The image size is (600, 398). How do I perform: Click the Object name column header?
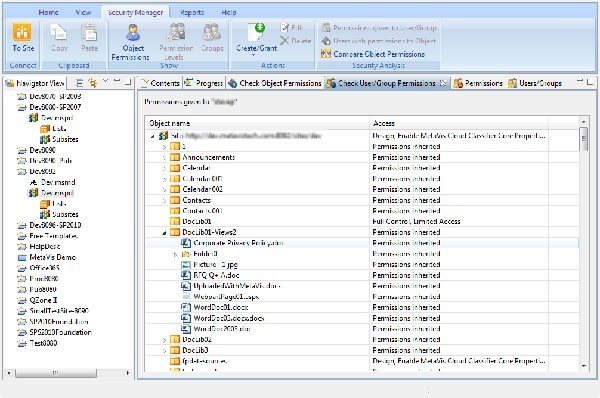tap(257, 123)
